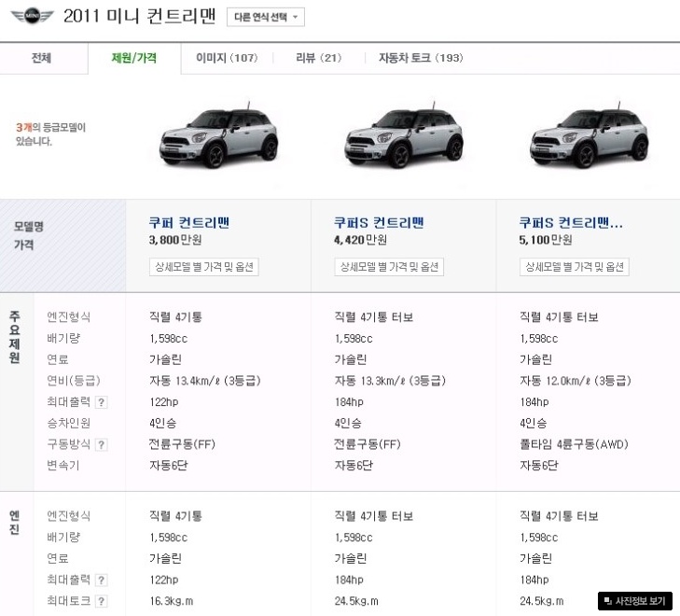Click the MINI brand logo
Viewport: 680px width, 616px height.
(x=32, y=16)
